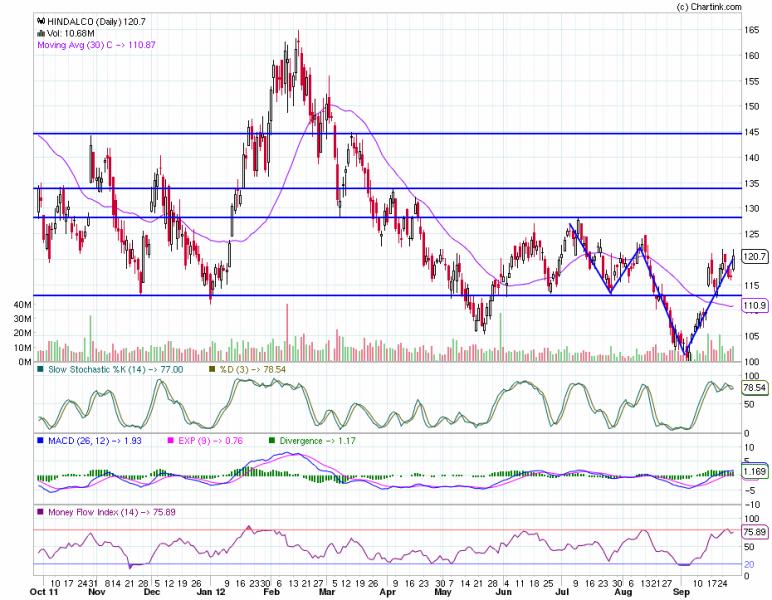Click the 30M volume axis label
The height and width of the screenshot is (600, 772).
pos(23,319)
